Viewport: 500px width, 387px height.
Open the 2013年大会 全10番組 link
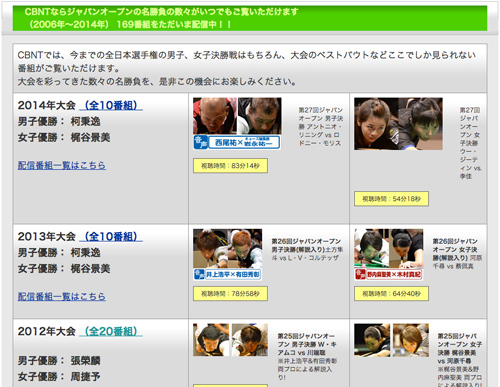(111, 237)
